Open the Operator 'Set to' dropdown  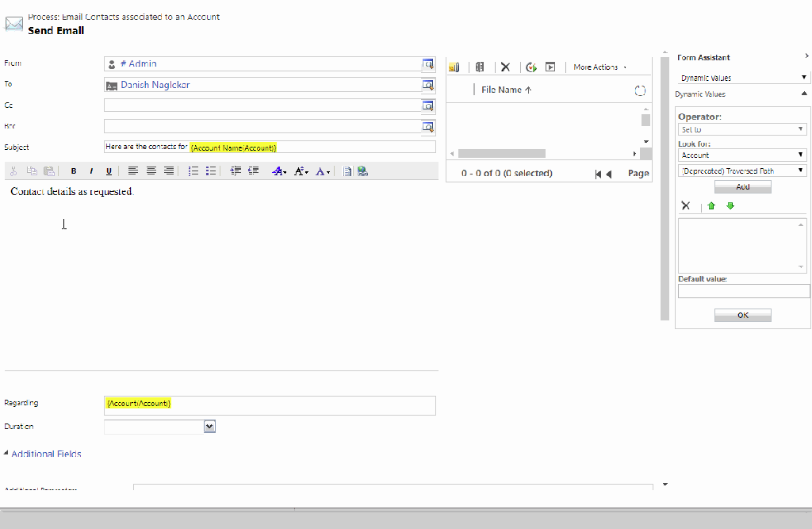pos(742,129)
